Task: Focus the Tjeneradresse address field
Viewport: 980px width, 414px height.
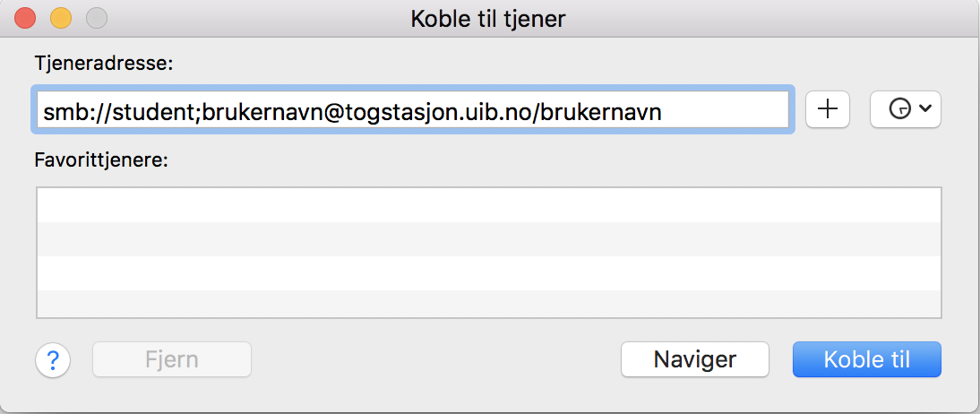Action: 412,110
